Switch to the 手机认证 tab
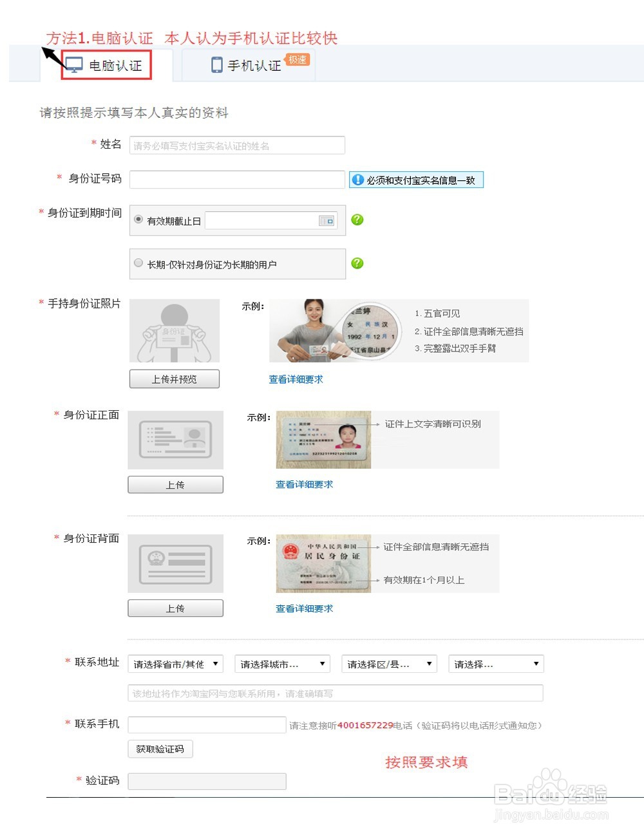This screenshot has width=644, height=837. point(249,65)
